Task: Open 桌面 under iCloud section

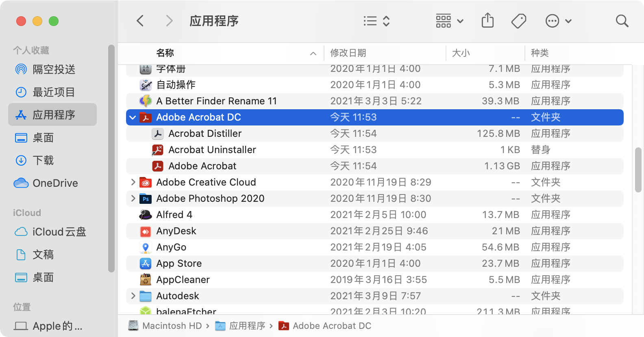Action: (x=52, y=277)
